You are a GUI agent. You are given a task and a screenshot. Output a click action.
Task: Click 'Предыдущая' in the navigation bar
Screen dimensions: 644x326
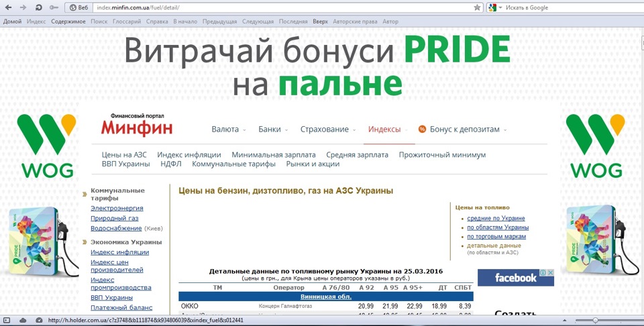click(x=220, y=21)
